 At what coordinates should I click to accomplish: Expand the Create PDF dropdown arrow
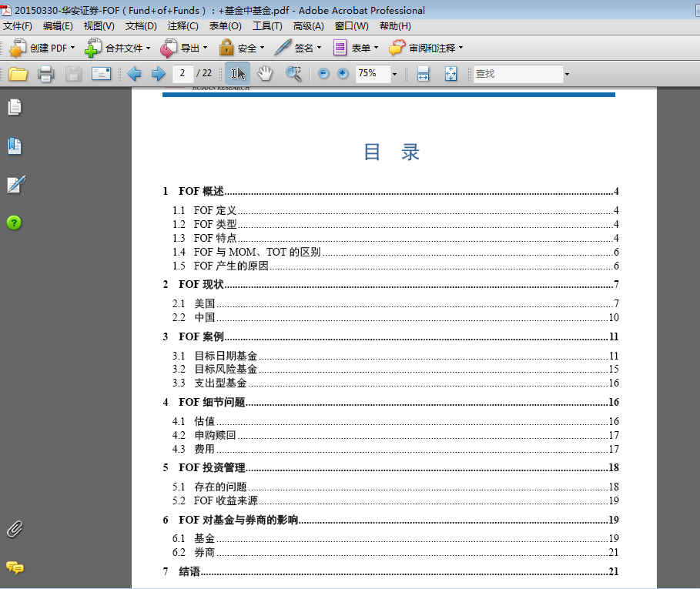coord(72,47)
